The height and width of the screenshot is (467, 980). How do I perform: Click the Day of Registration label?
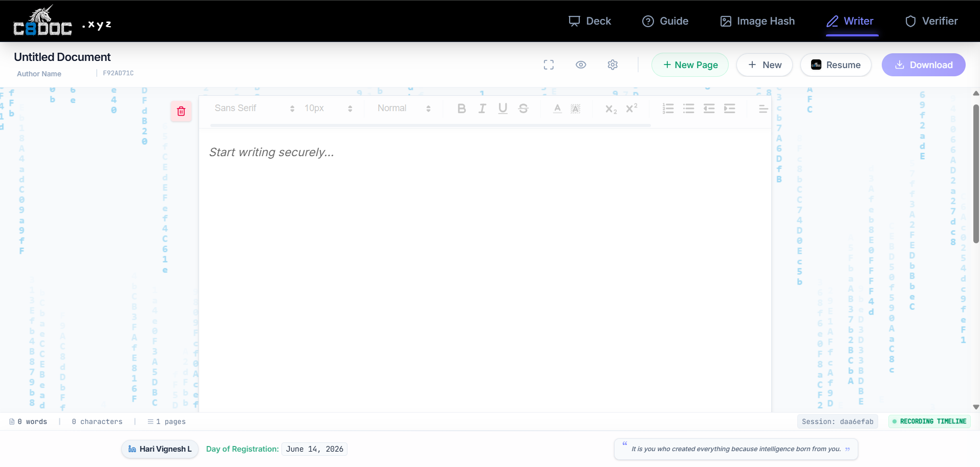pos(242,449)
